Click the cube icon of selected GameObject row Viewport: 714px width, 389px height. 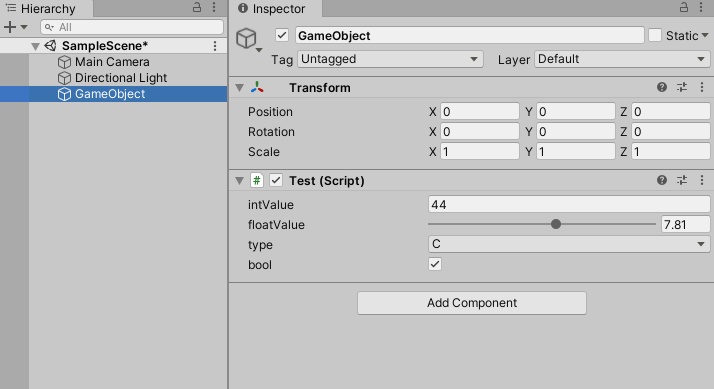(x=64, y=94)
